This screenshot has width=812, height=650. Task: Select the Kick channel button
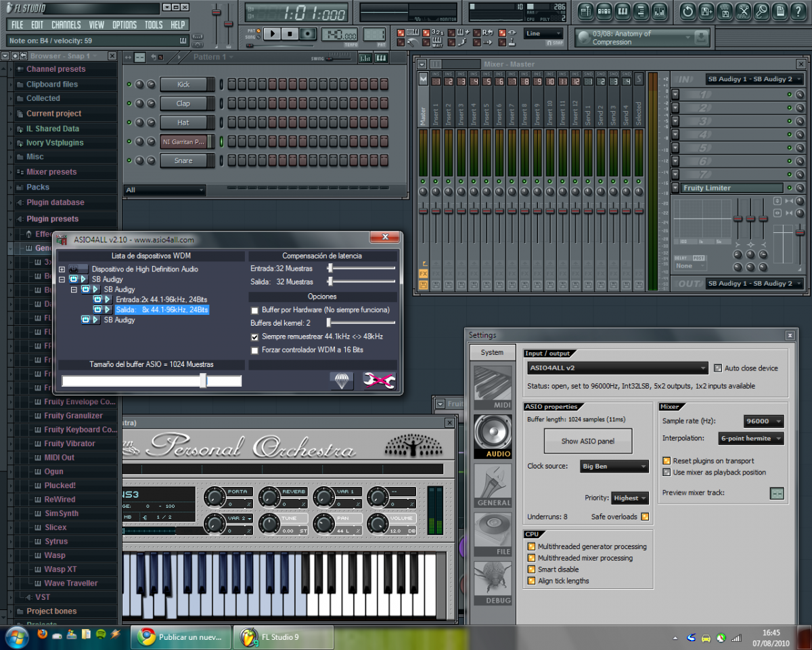pos(183,85)
